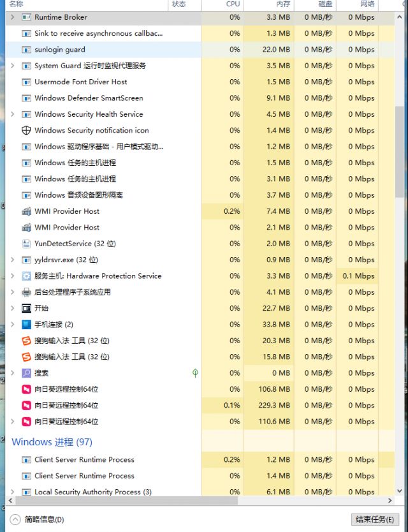Expand the 搜索 process group

[13, 373]
